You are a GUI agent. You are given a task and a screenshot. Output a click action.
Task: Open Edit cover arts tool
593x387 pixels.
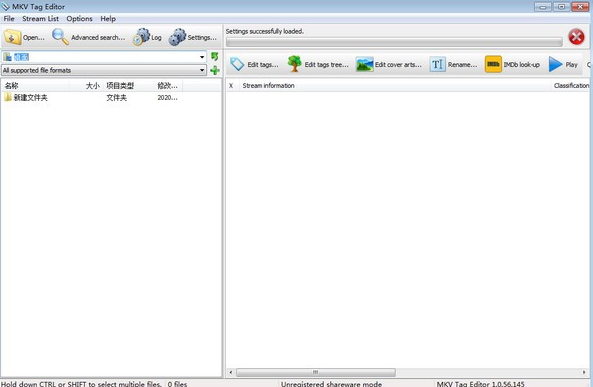[x=389, y=65]
